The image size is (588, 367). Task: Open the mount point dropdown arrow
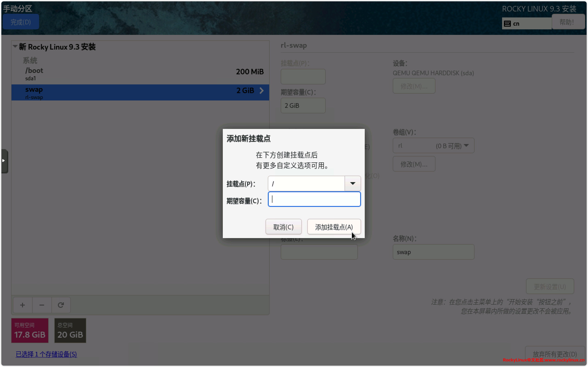click(352, 183)
